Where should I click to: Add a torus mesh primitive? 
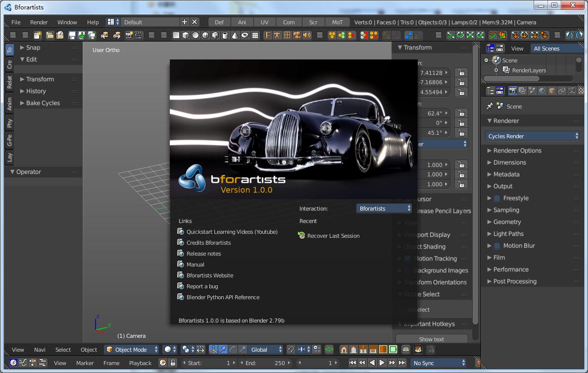[x=245, y=35]
